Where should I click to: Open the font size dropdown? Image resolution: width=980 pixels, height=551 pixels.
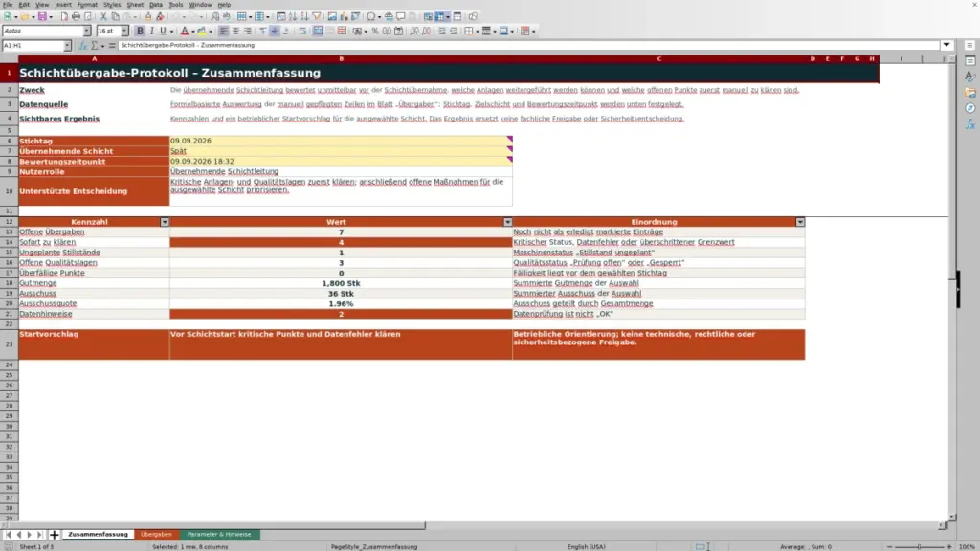[124, 32]
